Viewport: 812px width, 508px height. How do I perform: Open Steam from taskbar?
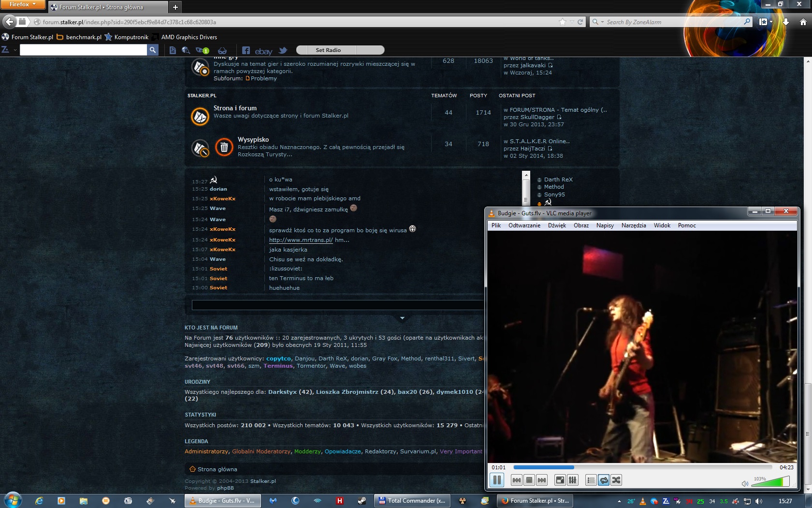pos(362,501)
